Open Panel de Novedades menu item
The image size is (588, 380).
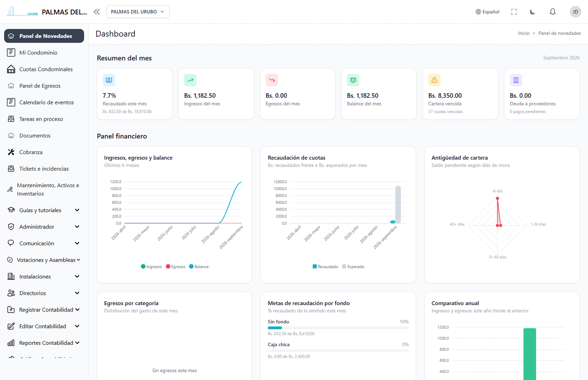pos(44,36)
